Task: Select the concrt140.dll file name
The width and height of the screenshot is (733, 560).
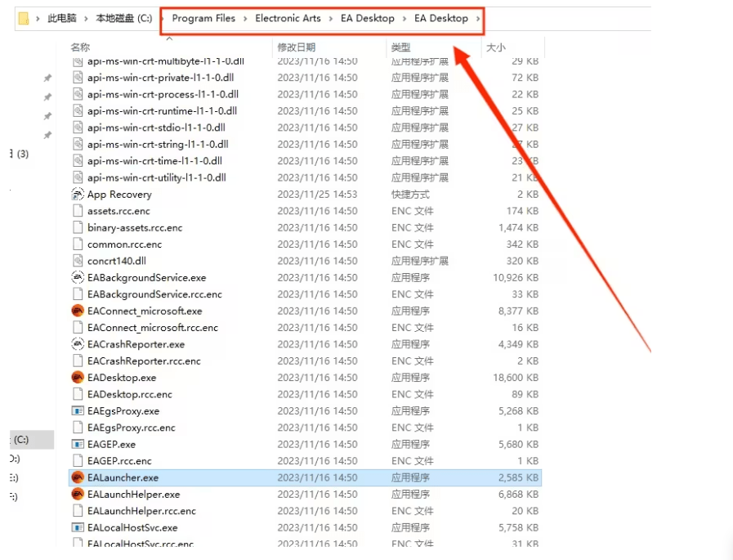Action: [117, 261]
